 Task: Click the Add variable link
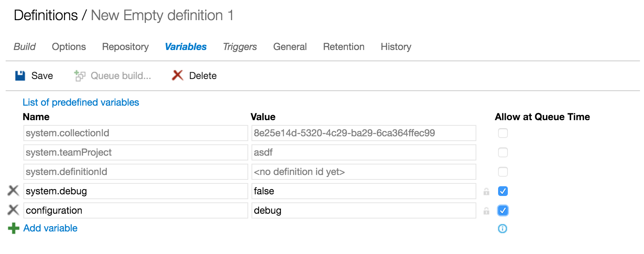pos(50,228)
